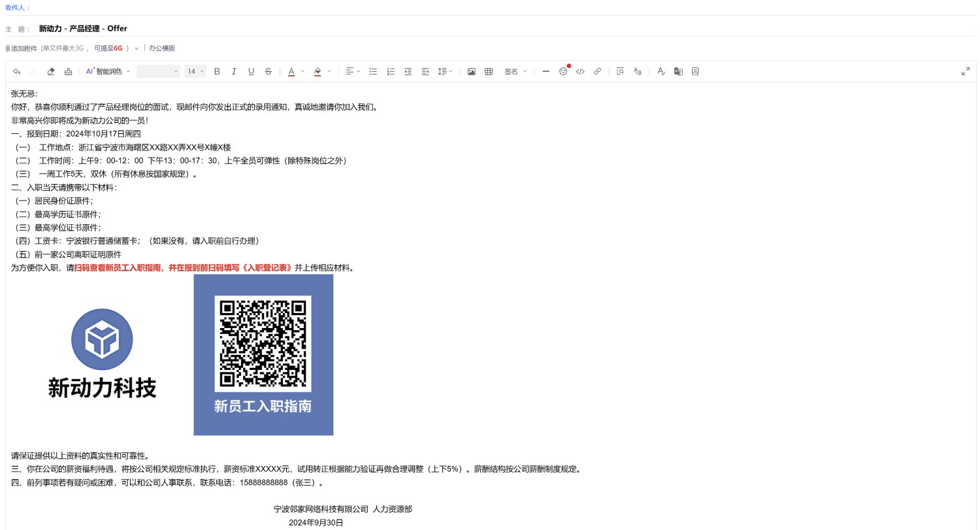This screenshot has width=980, height=530.
Task: Insert an image into the email
Action: pos(471,71)
